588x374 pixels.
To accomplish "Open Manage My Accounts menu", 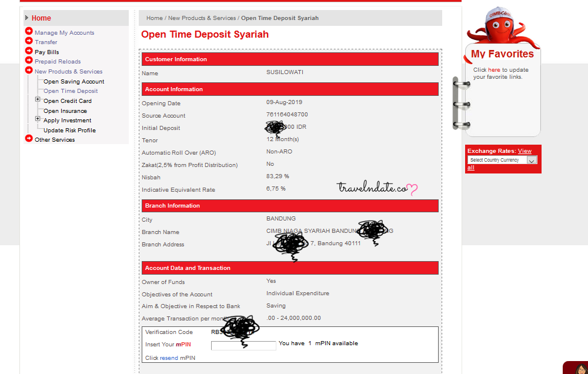I will [65, 32].
